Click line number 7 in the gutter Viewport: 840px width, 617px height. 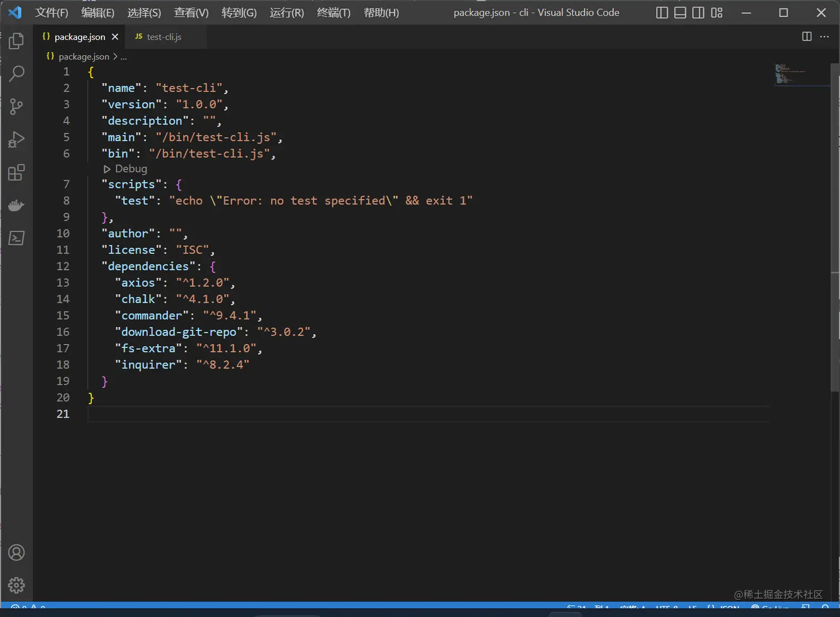[66, 184]
